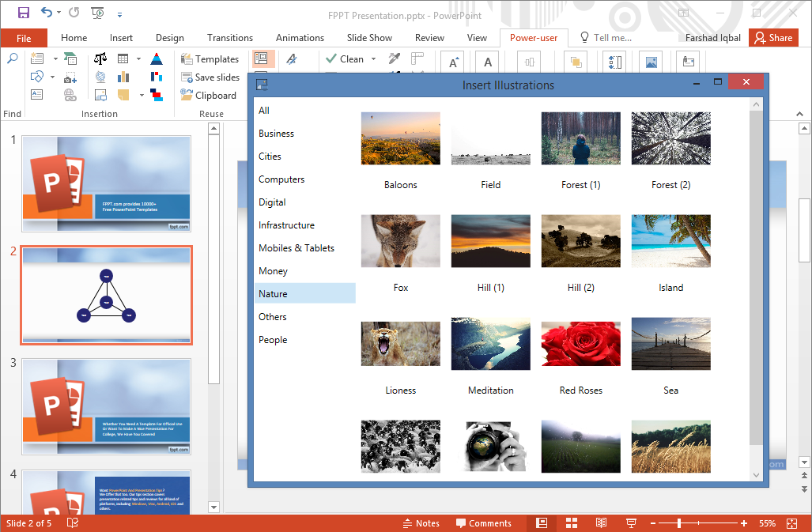Screen dimensions: 812x532
Task: Select the Find tool in the ribbon
Action: click(x=12, y=58)
